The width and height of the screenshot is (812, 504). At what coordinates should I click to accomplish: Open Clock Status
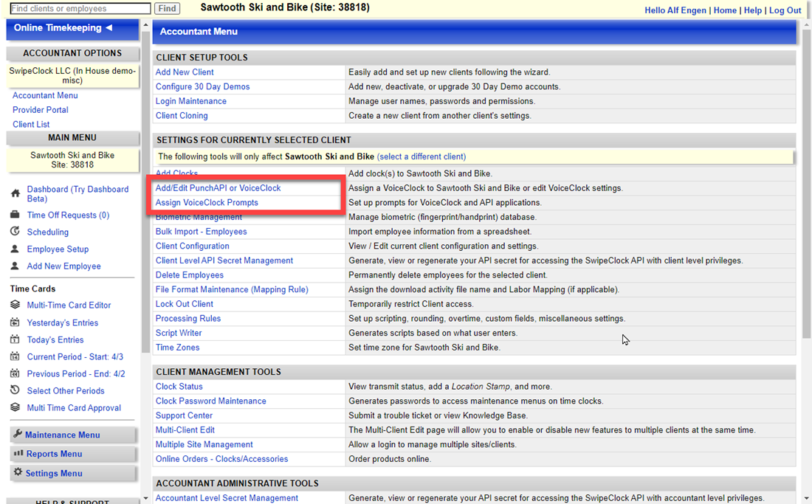click(x=179, y=386)
